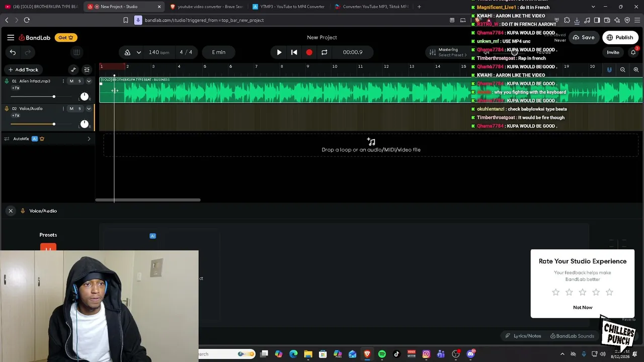The image size is (644, 362).
Task: Toggle loop cycle mode
Action: (325, 52)
